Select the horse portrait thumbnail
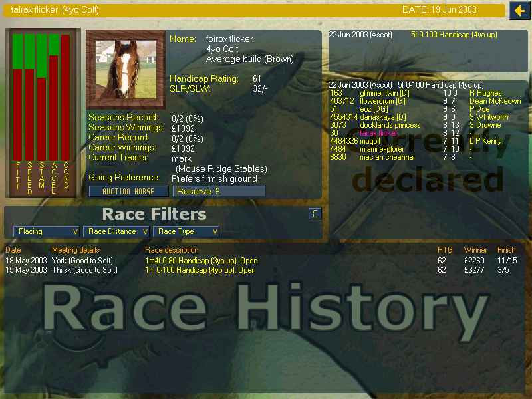 tap(126, 69)
